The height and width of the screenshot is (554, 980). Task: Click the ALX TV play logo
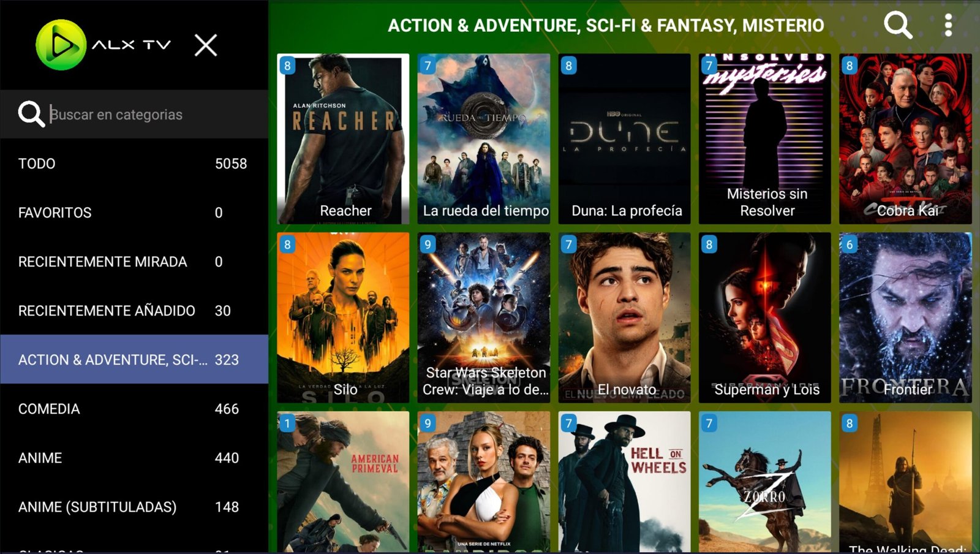coord(61,45)
